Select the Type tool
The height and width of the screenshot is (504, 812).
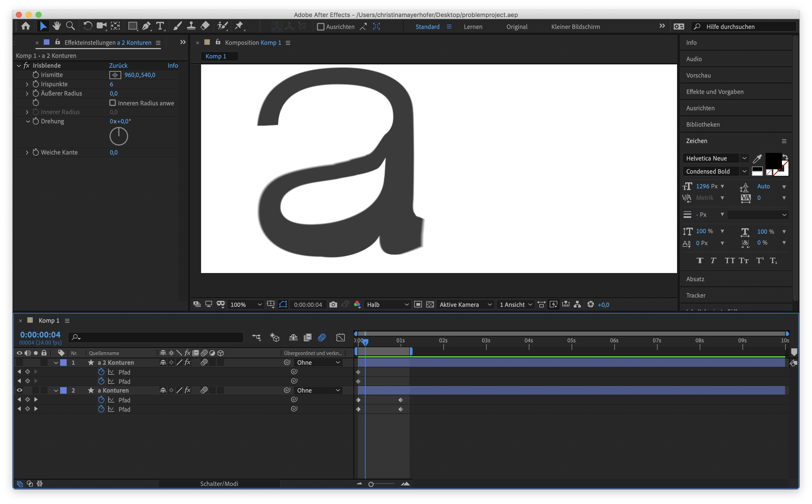[160, 26]
